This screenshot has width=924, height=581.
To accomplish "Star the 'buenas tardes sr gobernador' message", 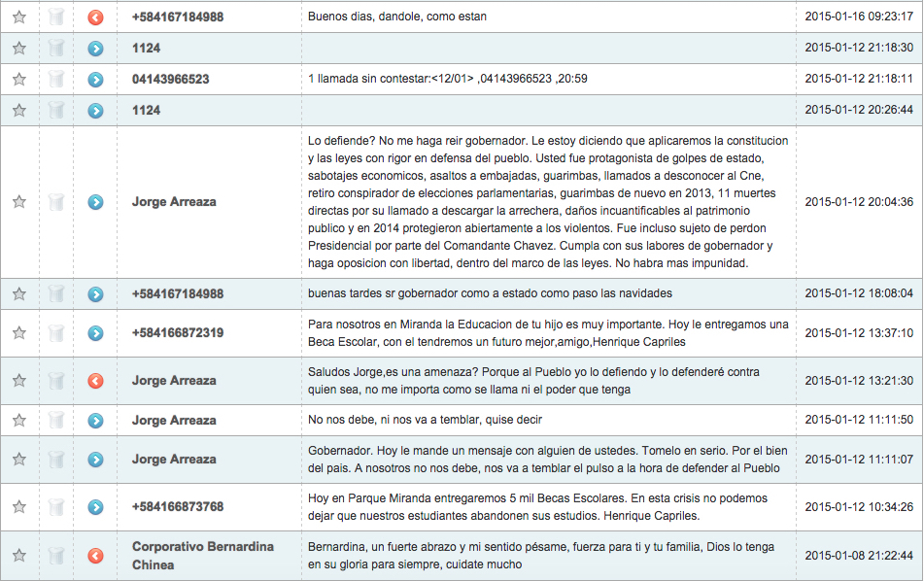I will tap(19, 294).
